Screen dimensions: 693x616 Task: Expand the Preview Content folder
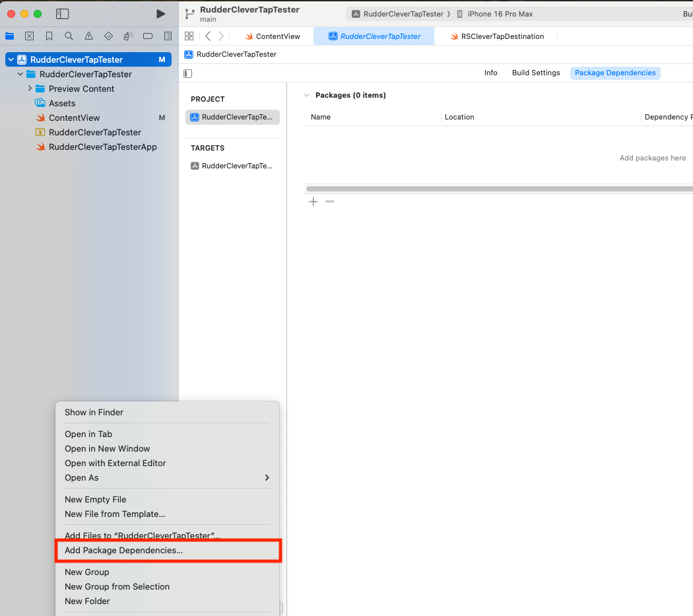30,88
